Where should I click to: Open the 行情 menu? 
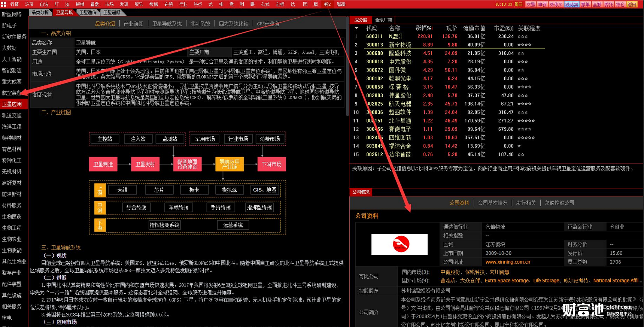[15, 4]
